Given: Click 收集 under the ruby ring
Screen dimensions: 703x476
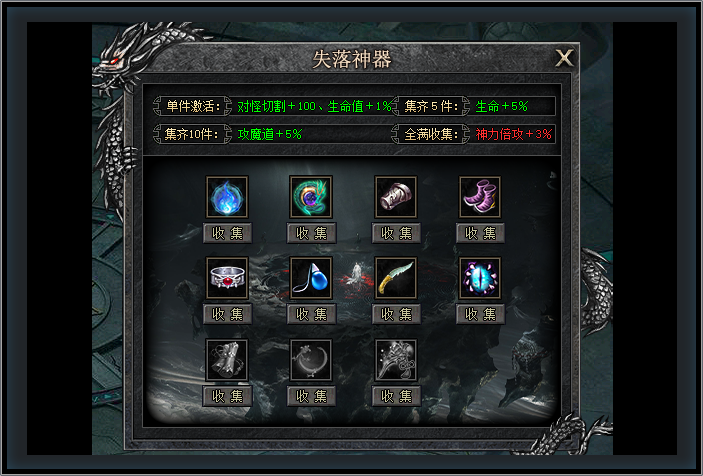Looking at the screenshot, I should (x=227, y=314).
